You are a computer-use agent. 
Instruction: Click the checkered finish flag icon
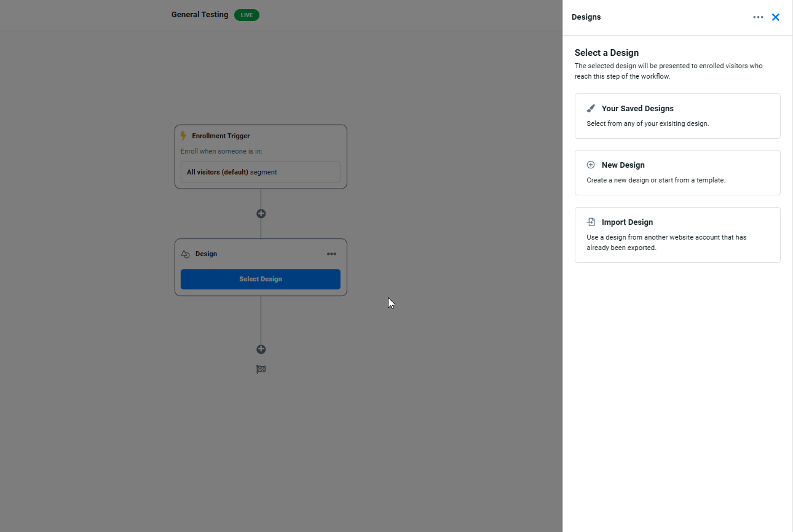[x=261, y=370]
